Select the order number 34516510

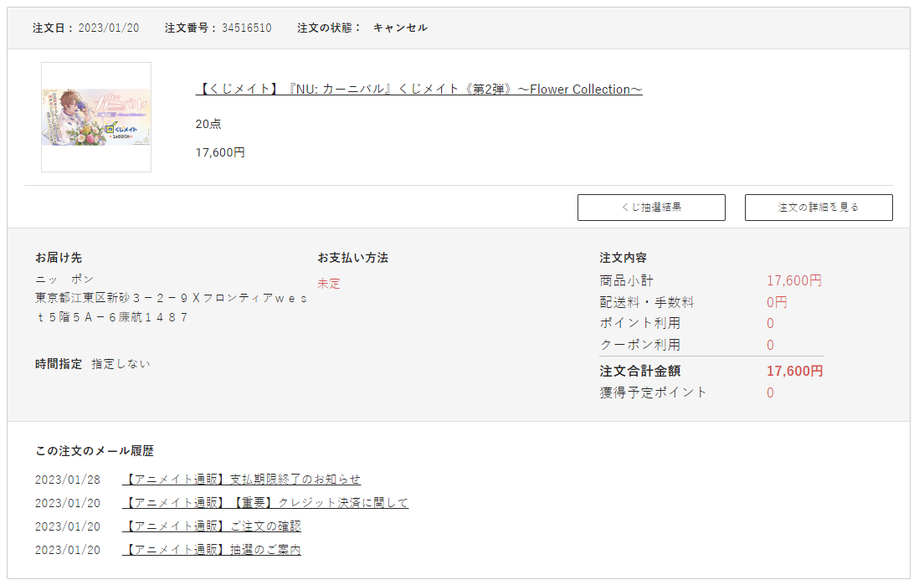tap(247, 28)
